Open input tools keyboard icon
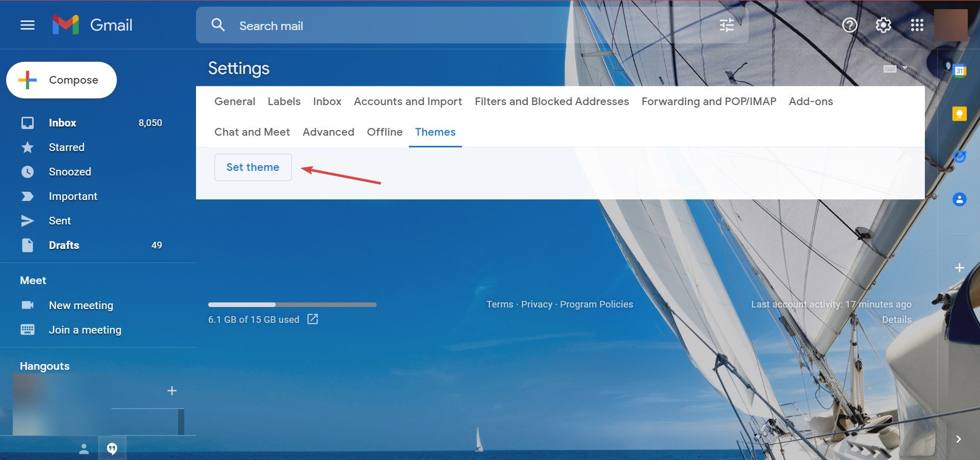The image size is (980, 460). pos(890,69)
